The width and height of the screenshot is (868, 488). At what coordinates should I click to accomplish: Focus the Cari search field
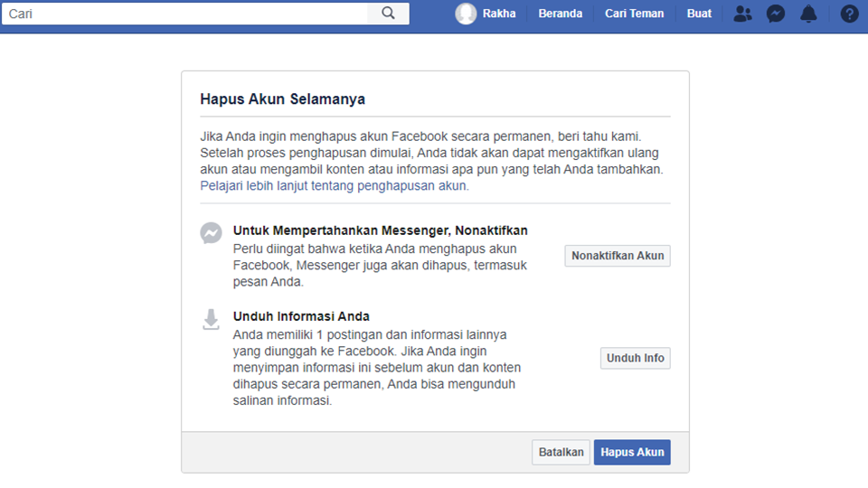click(185, 14)
